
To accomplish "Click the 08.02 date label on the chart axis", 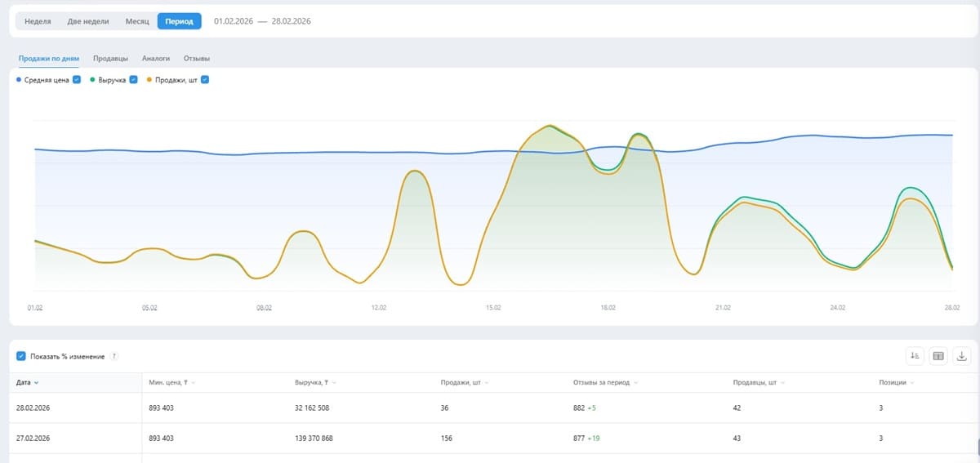I will pos(264,309).
